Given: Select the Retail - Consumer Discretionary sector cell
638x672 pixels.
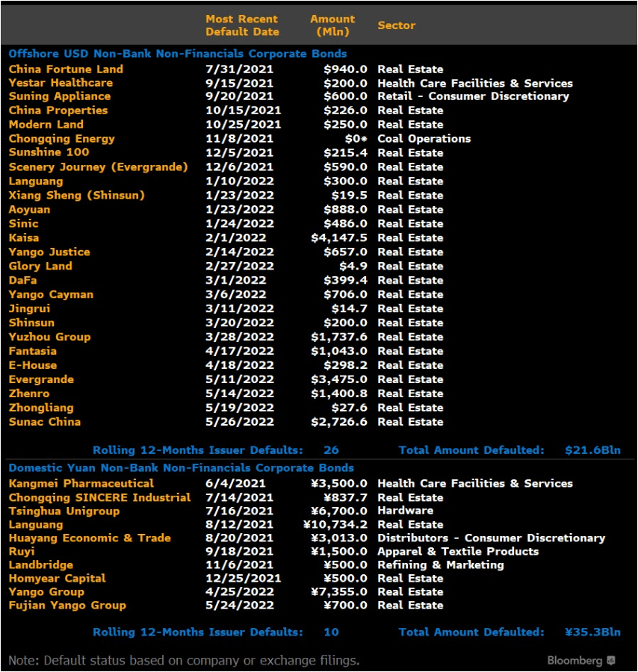Looking at the screenshot, I should pos(474,96).
